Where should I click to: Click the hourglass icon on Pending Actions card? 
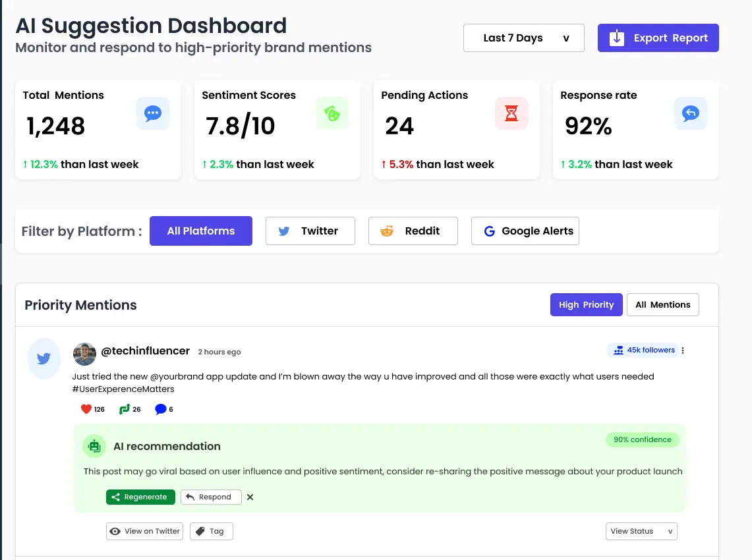pos(511,113)
